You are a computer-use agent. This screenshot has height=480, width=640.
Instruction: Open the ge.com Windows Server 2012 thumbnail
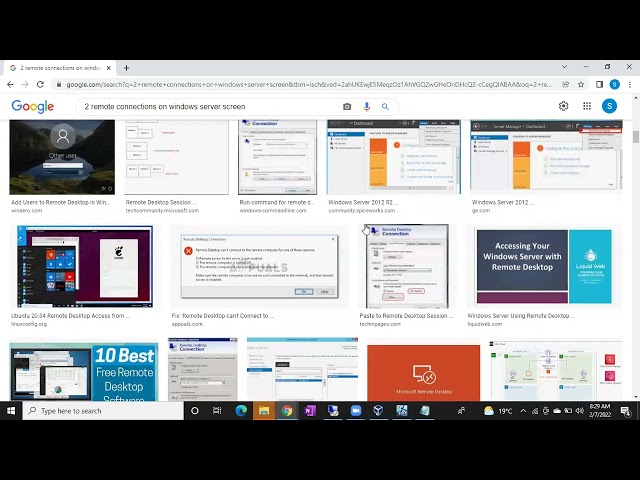[x=546, y=157]
